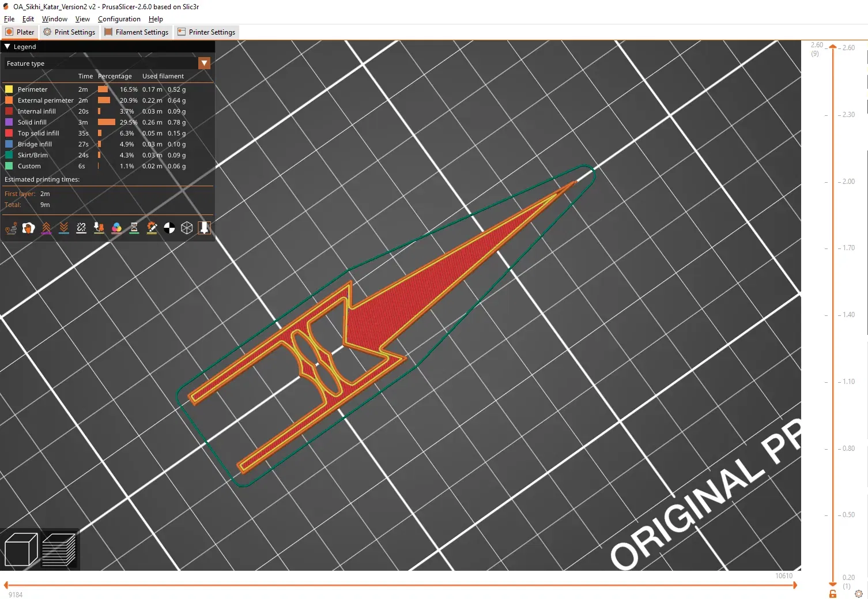Grab the bottom handle of vertical layer slider

[x=833, y=584]
